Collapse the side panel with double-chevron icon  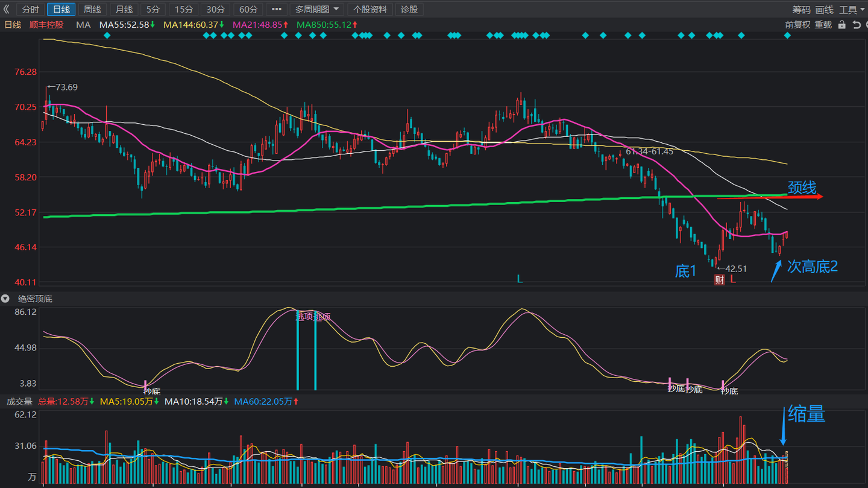(x=7, y=10)
